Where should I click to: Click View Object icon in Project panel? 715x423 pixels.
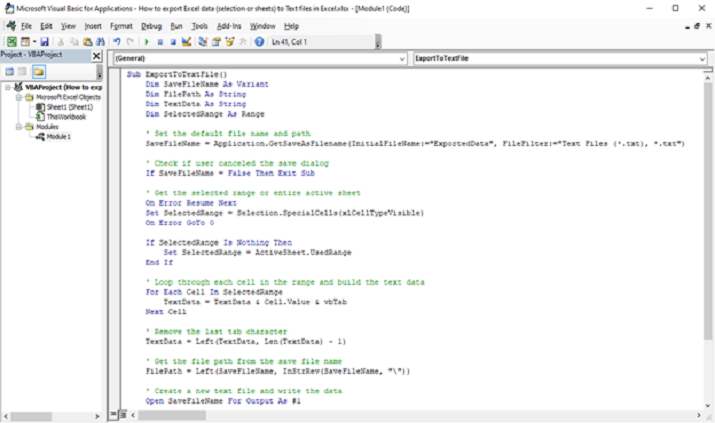coord(21,72)
